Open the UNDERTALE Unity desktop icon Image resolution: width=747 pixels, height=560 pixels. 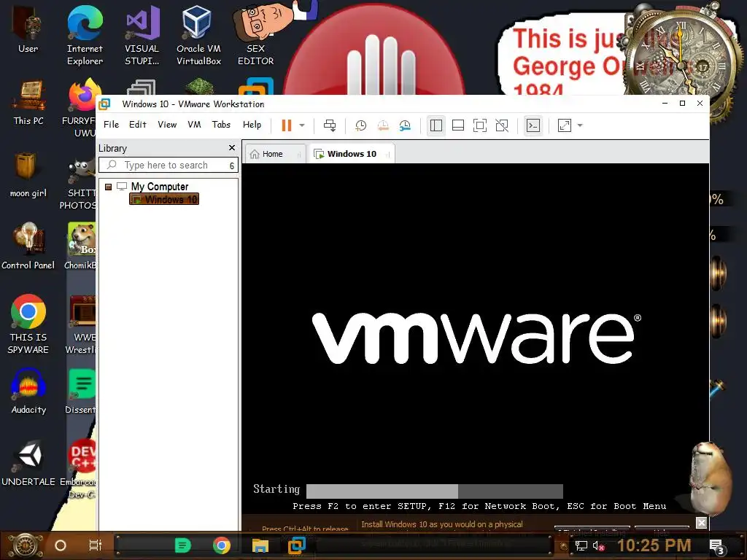(x=28, y=463)
